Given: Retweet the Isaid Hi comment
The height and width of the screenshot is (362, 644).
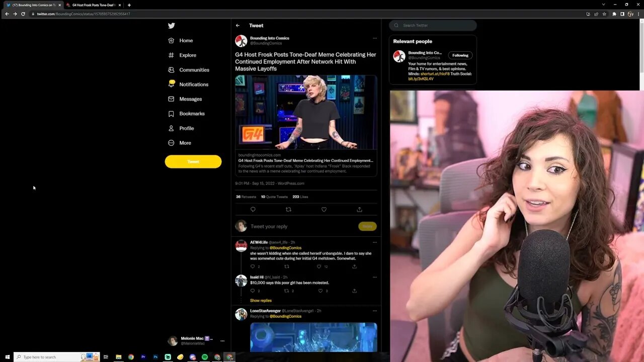Looking at the screenshot, I should click(x=287, y=291).
